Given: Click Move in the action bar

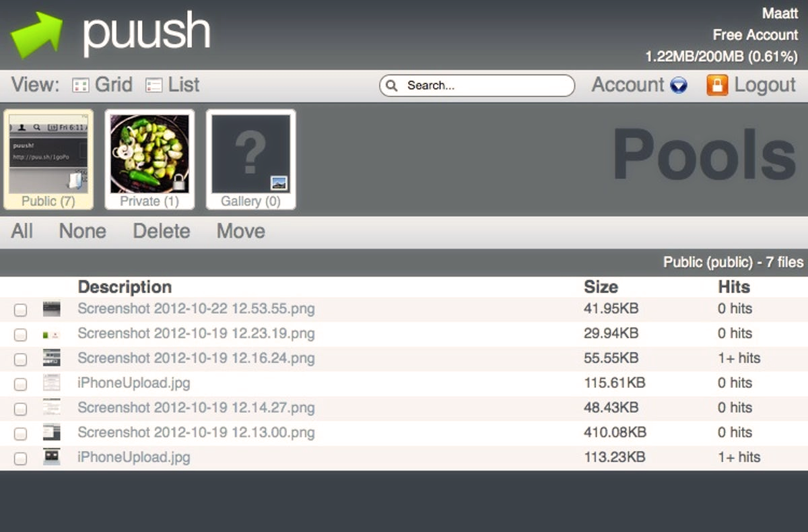Looking at the screenshot, I should [240, 231].
